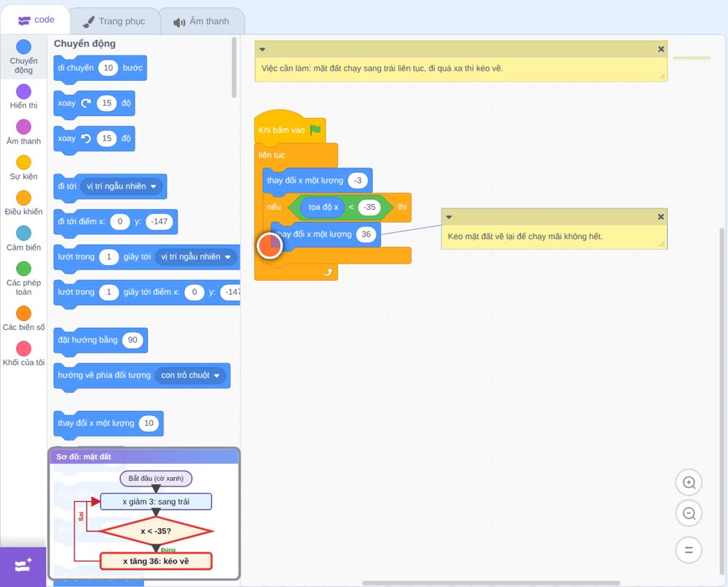Close the 'Kéo mặt đất về' comment
Viewport: 728px width, 587px height.
click(x=661, y=217)
